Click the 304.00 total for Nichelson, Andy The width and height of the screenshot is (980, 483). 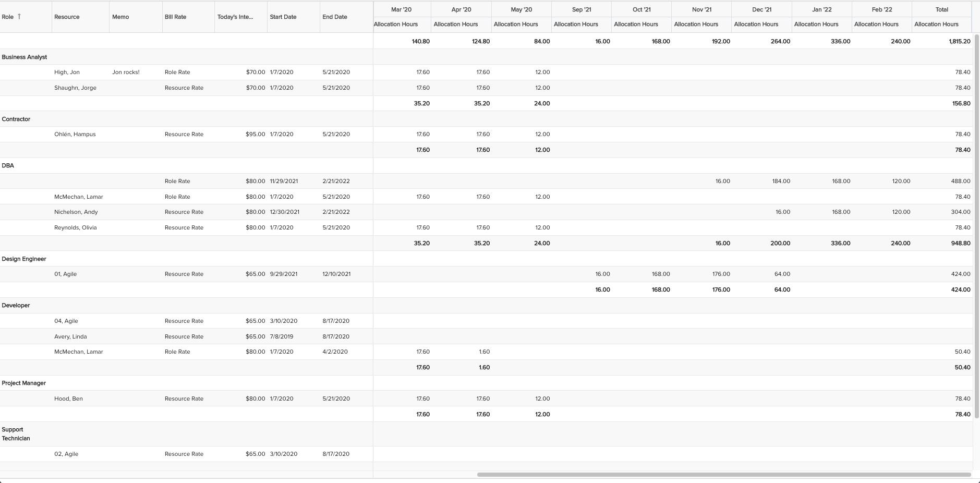961,212
